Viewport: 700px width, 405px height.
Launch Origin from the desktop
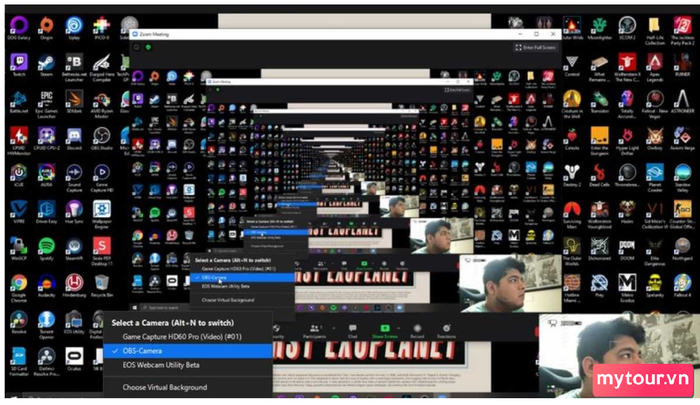[46, 28]
